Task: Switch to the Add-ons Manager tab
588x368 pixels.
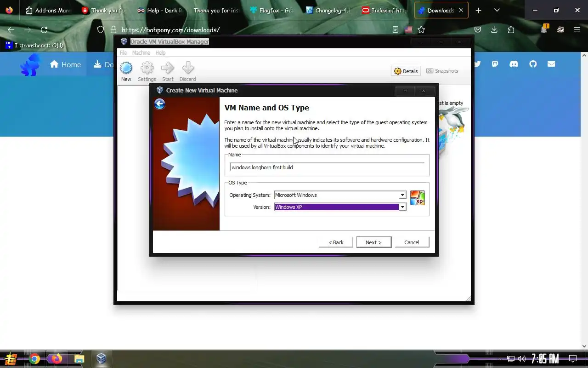Action: coord(49,10)
